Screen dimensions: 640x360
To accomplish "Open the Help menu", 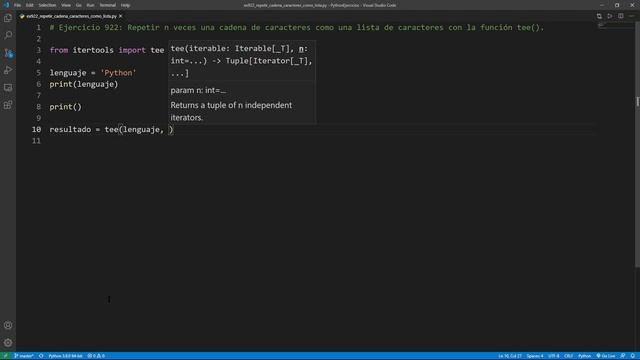I will 125,5.
